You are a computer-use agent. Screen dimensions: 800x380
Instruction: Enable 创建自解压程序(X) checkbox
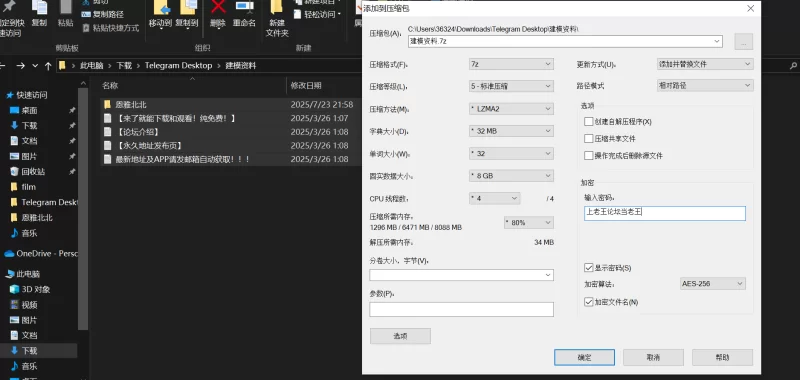589,122
